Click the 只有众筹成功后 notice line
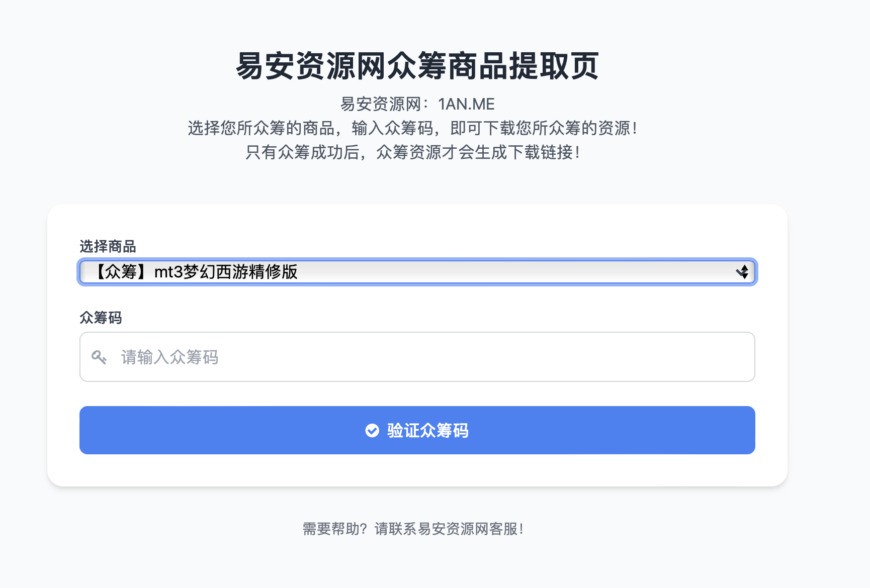The image size is (870, 588). [302, 152]
